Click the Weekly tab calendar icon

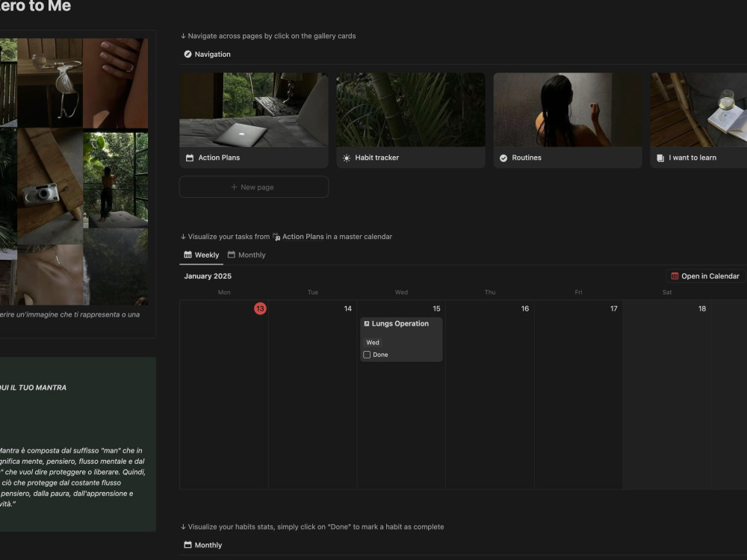point(187,255)
